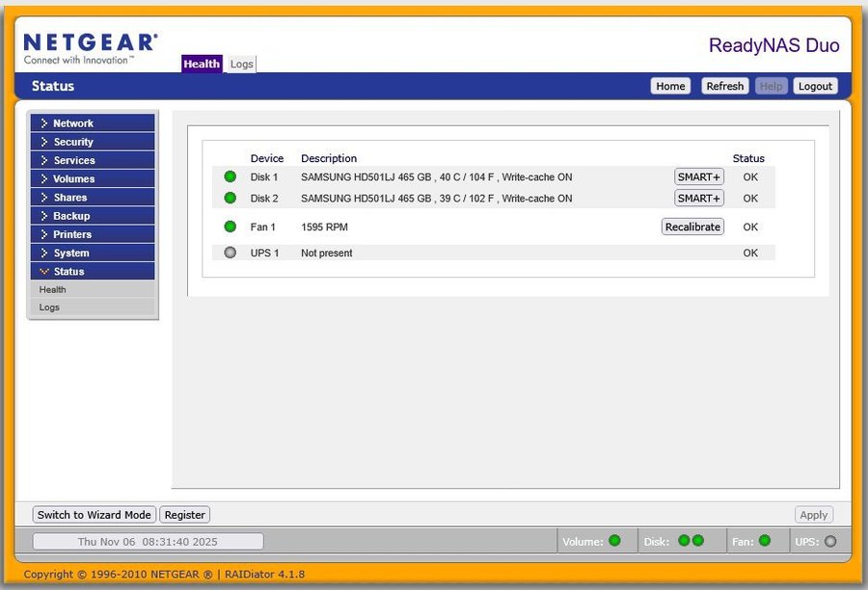Expand the Backup sidebar section
The width and height of the screenshot is (868, 590).
point(93,216)
